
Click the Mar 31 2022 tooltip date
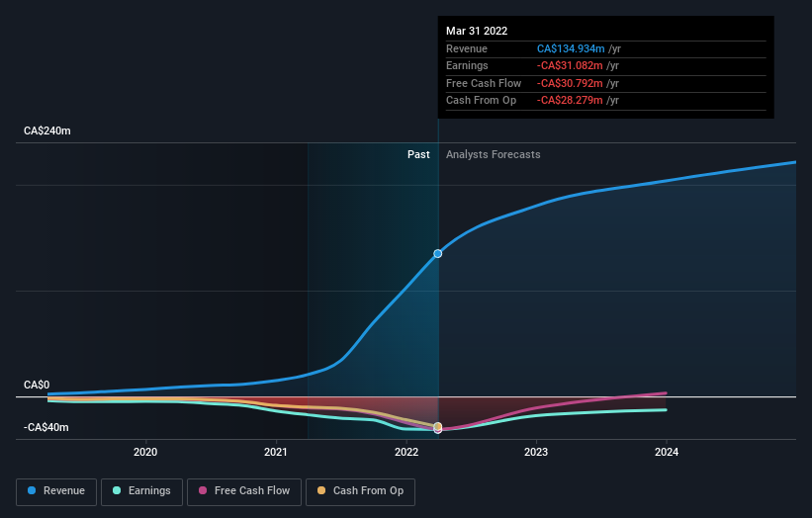(x=477, y=31)
